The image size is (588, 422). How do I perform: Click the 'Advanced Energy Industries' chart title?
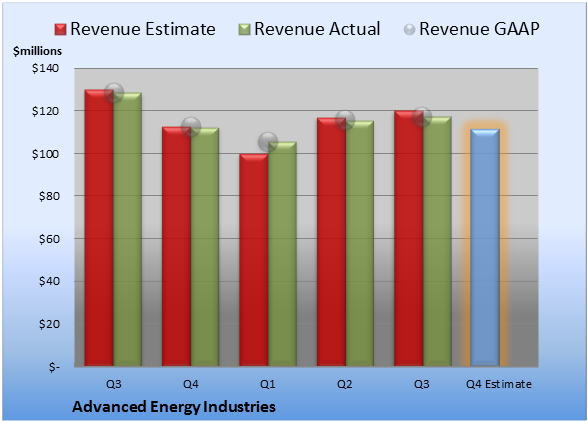pyautogui.click(x=174, y=407)
